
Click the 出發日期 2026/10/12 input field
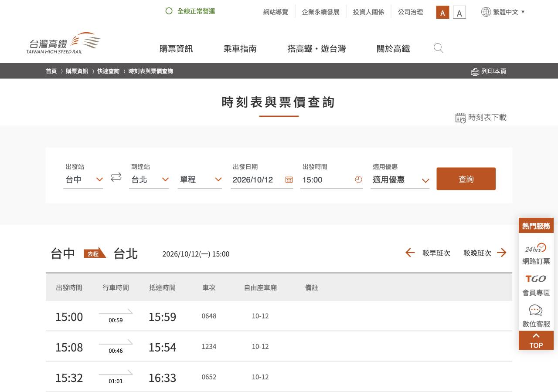[x=262, y=179]
